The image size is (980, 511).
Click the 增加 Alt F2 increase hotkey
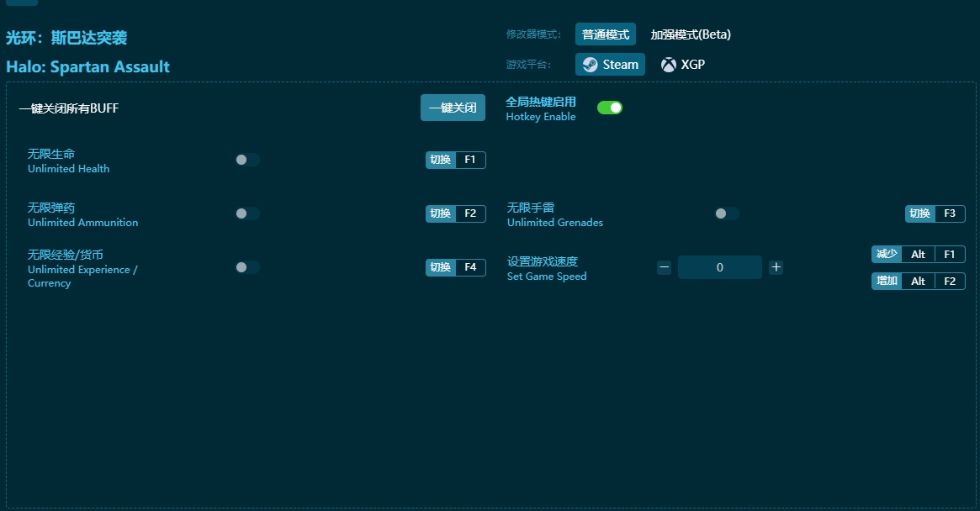click(919, 281)
